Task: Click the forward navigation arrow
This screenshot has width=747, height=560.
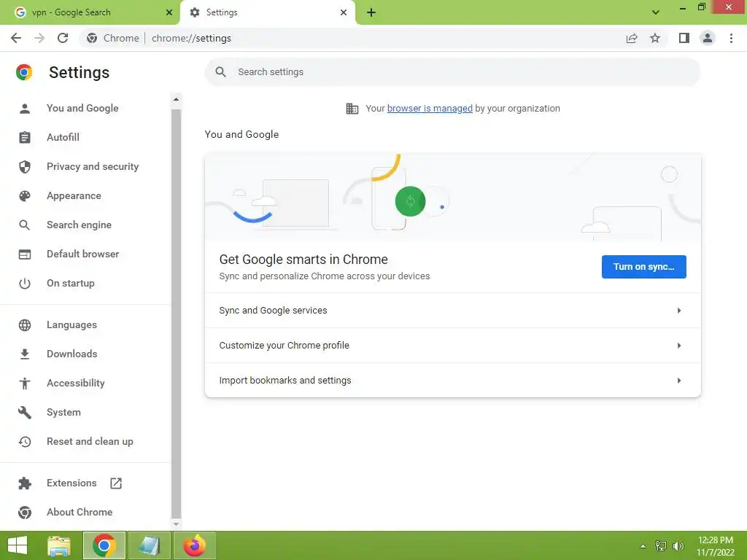Action: tap(39, 38)
